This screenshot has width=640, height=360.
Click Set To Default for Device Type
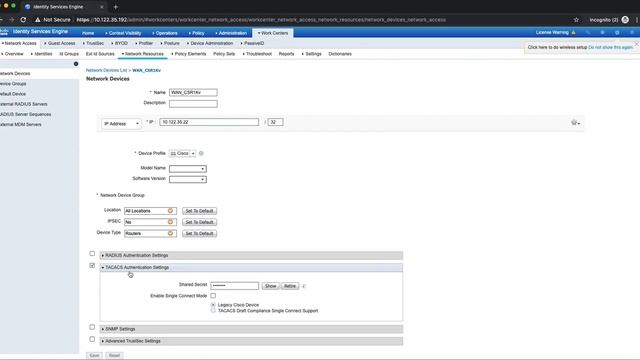point(199,233)
